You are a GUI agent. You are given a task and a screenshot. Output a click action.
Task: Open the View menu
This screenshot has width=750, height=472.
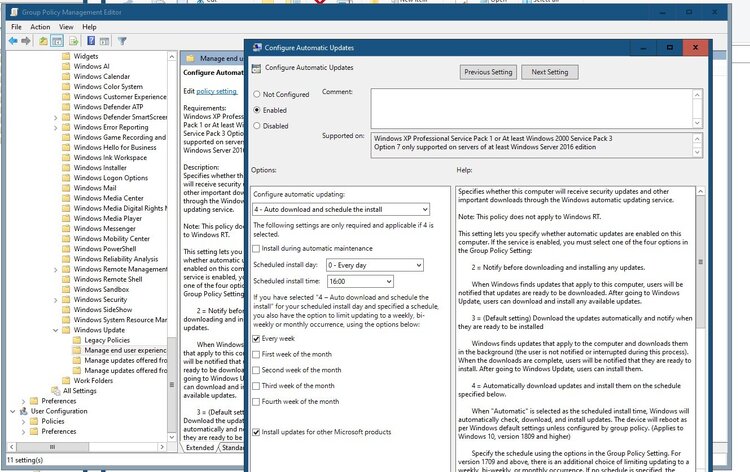pos(66,27)
